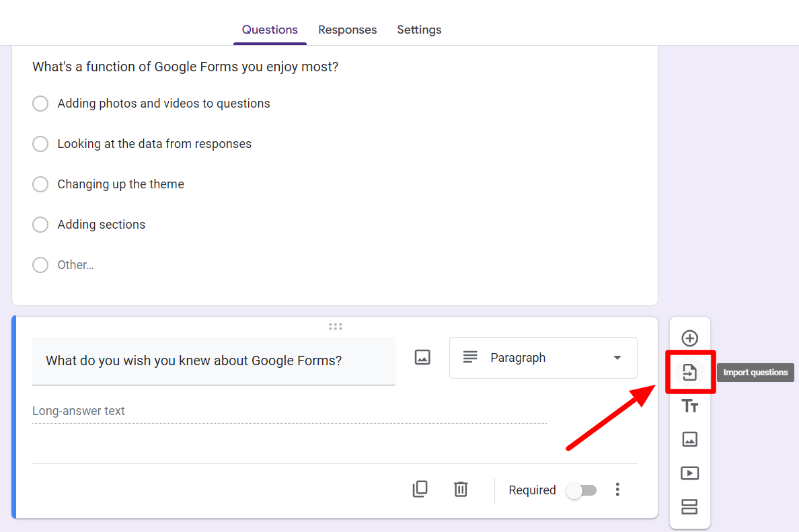Add an image to the question title
799x532 pixels.
tap(422, 357)
